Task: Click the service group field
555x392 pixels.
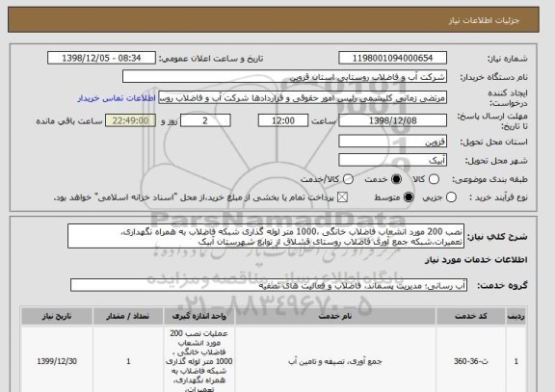Action: [269, 285]
